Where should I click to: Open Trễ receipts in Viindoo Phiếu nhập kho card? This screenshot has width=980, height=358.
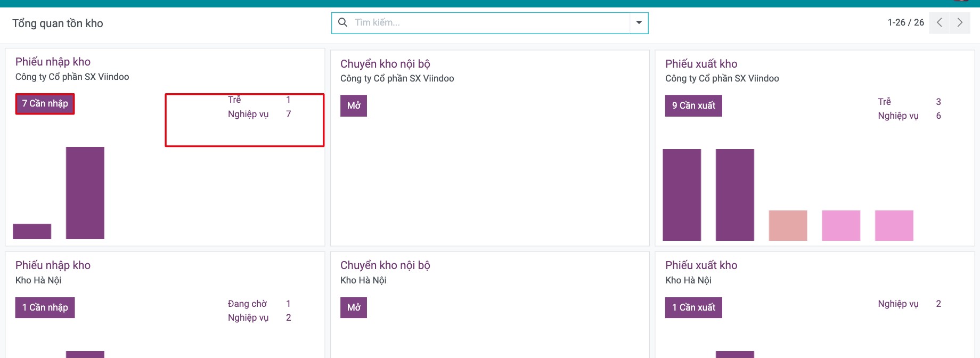234,100
